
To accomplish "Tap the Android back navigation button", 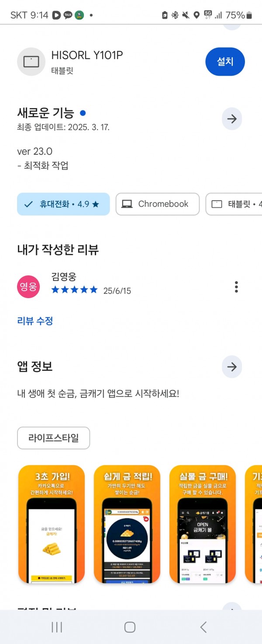I will [203, 627].
